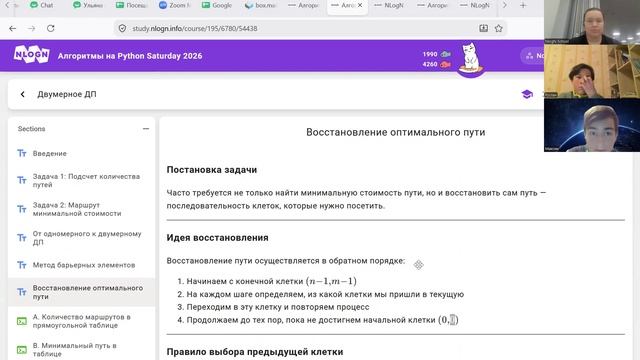Open a new tab with the plus button

point(523,5)
